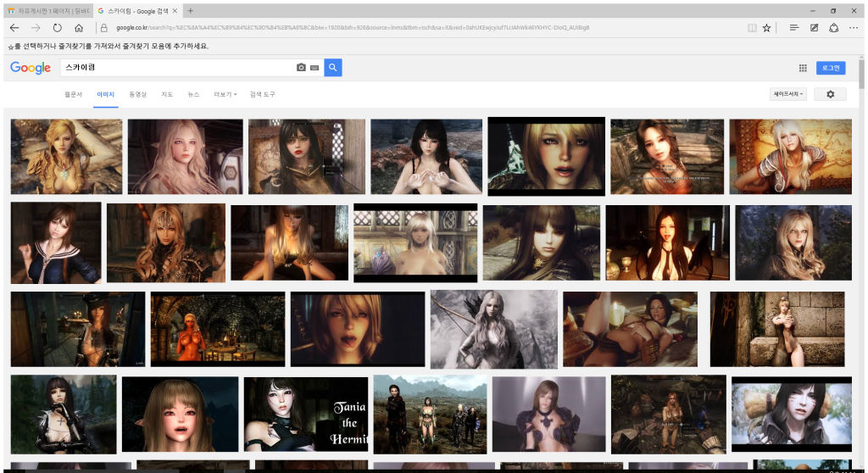Add page to favorites with star icon

click(x=766, y=28)
